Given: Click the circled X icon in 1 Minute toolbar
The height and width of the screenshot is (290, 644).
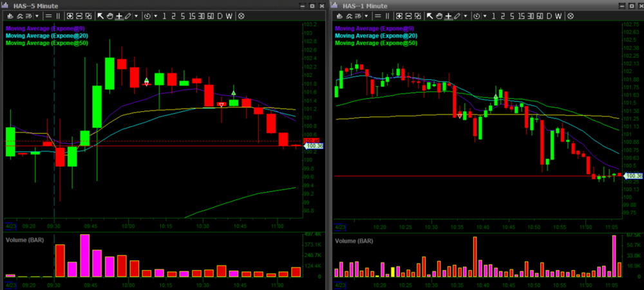Looking at the screenshot, I should 571,15.
